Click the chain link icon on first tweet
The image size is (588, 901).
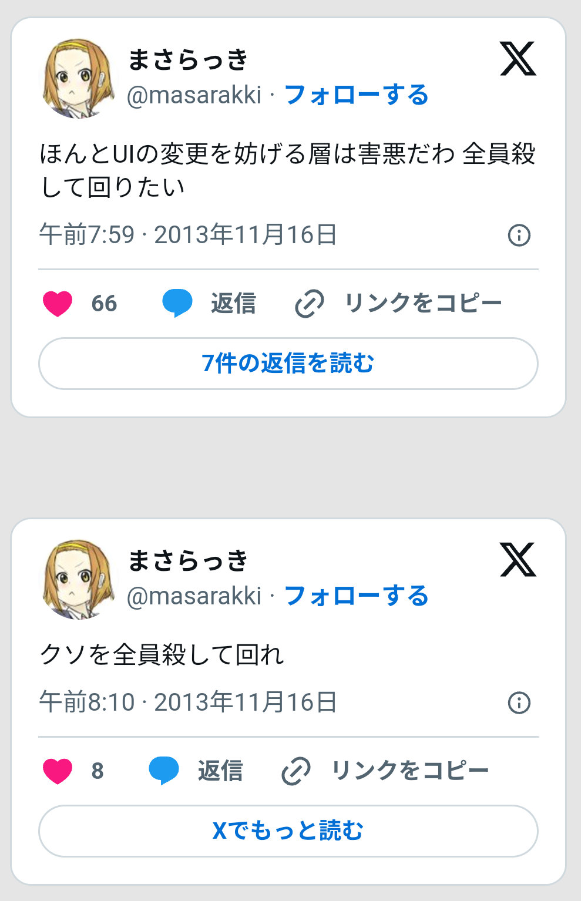(310, 304)
